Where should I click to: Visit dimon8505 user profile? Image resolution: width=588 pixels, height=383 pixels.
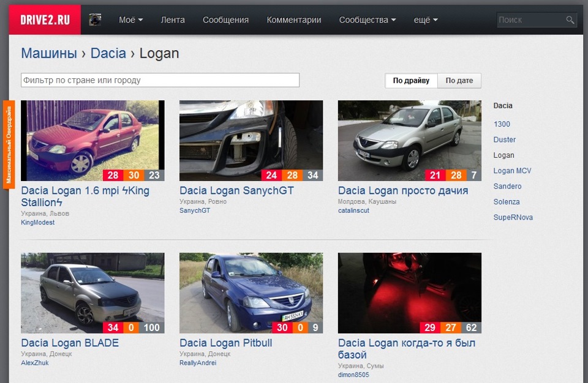(x=353, y=375)
